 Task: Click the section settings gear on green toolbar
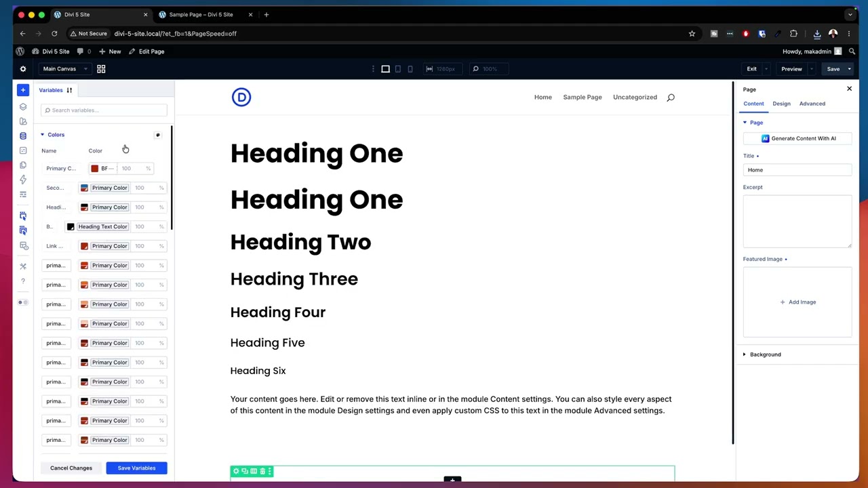click(x=236, y=471)
